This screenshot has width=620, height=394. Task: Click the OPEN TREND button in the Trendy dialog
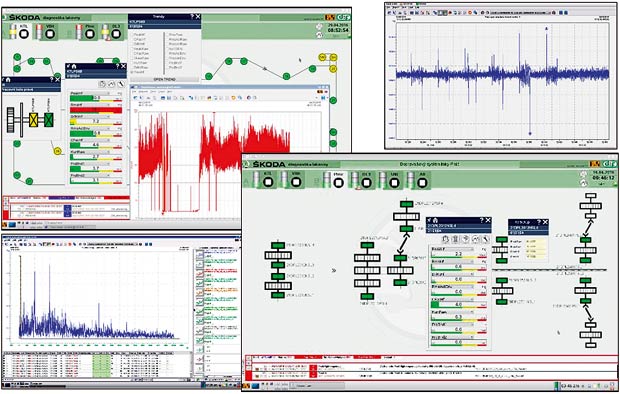tap(164, 79)
